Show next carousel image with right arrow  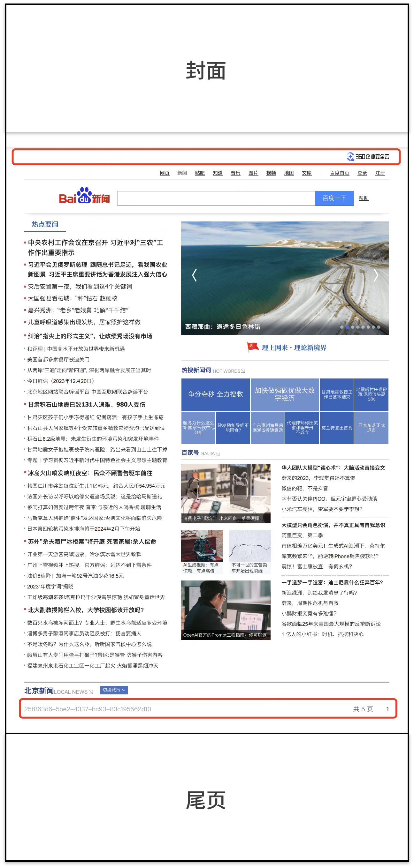pos(376,275)
